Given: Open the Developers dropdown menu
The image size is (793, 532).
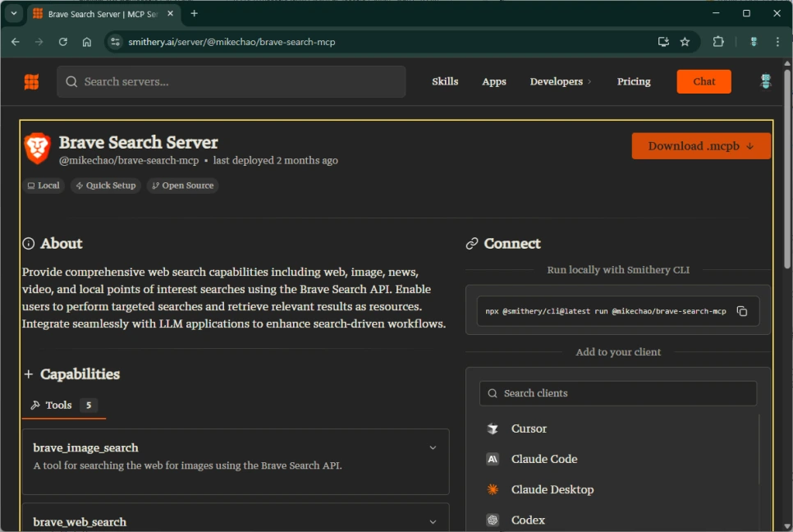Looking at the screenshot, I should tap(561, 81).
